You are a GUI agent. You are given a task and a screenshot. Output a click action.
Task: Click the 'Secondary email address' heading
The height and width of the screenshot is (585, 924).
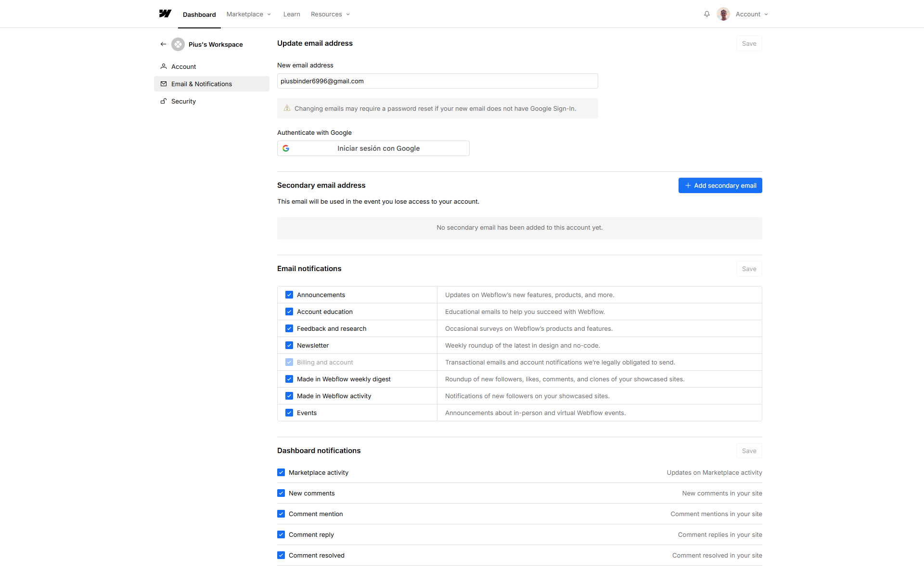321,185
